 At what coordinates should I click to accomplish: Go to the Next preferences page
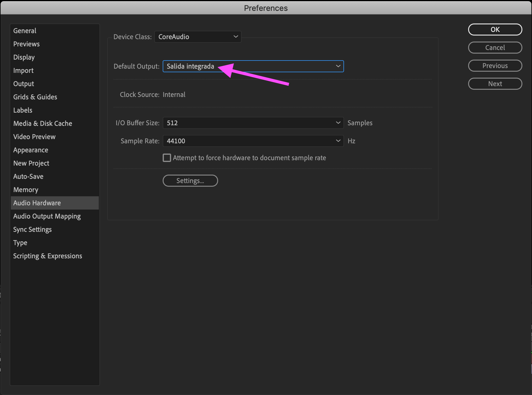pyautogui.click(x=495, y=84)
